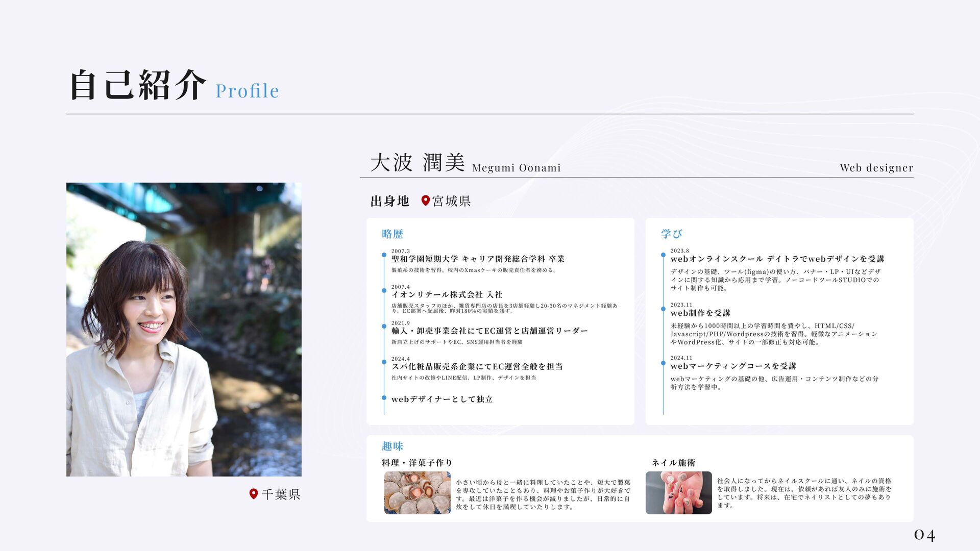Image resolution: width=980 pixels, height=551 pixels.
Task: Click the 輸入・卸売事業会社にてEC運営 entry heading
Action: [x=489, y=331]
